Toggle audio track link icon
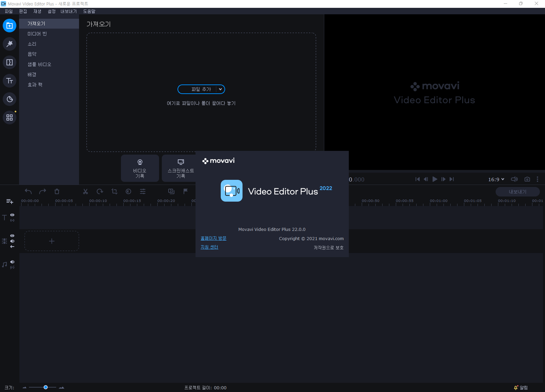Screen dimensions: 545x392 [x=12, y=267]
